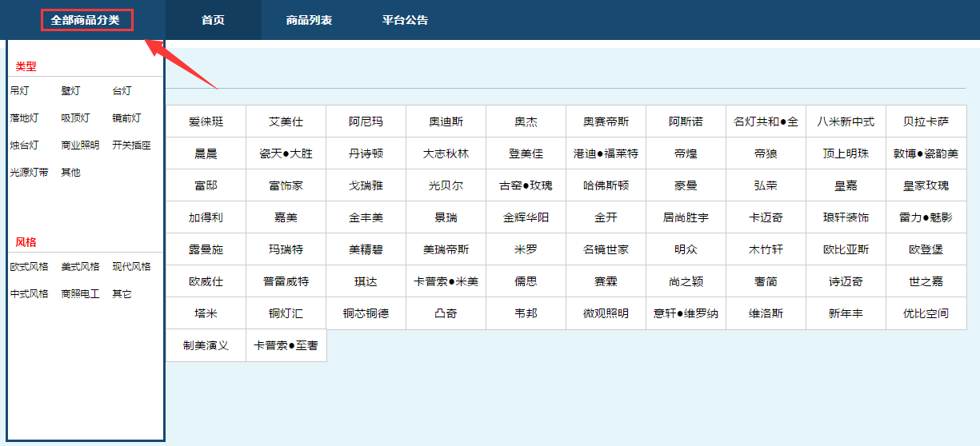Choose the 吸顶灯 category link

75,118
